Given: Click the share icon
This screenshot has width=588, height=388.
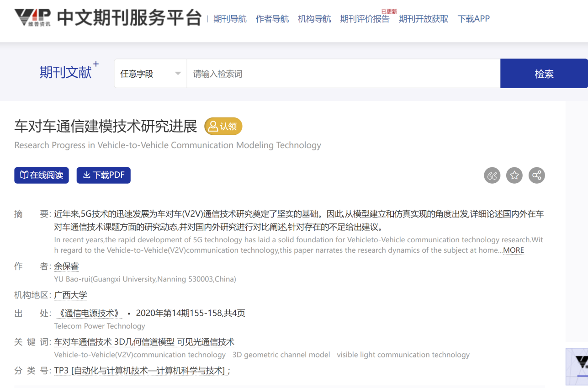Looking at the screenshot, I should (x=537, y=175).
